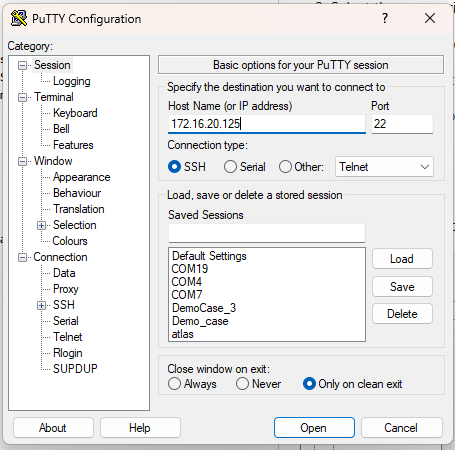Choose Always for close window on exit
Viewport: 455px width, 450px height.
(x=174, y=384)
